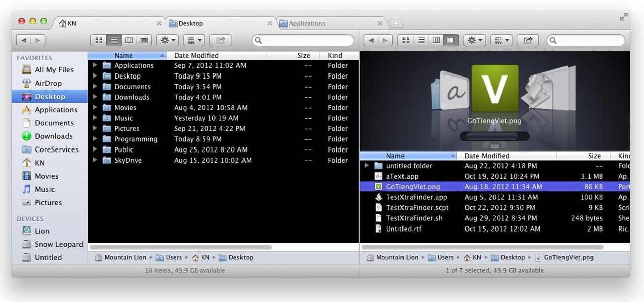Expand the Programming folder row
The width and height of the screenshot is (644, 302).
coord(95,139)
